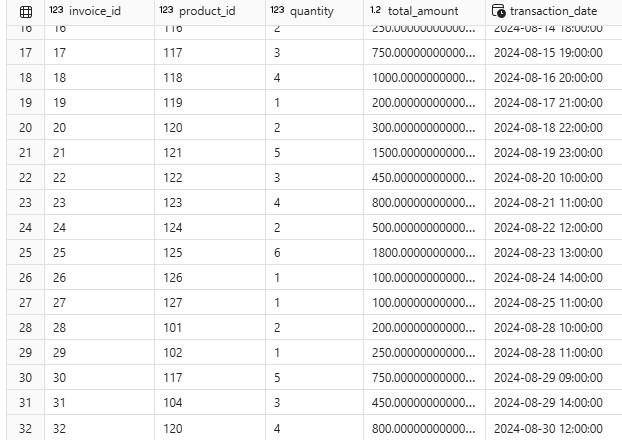The image size is (622, 440).
Task: Click date cell 2024-08-22 12:00:00
Action: coord(554,227)
